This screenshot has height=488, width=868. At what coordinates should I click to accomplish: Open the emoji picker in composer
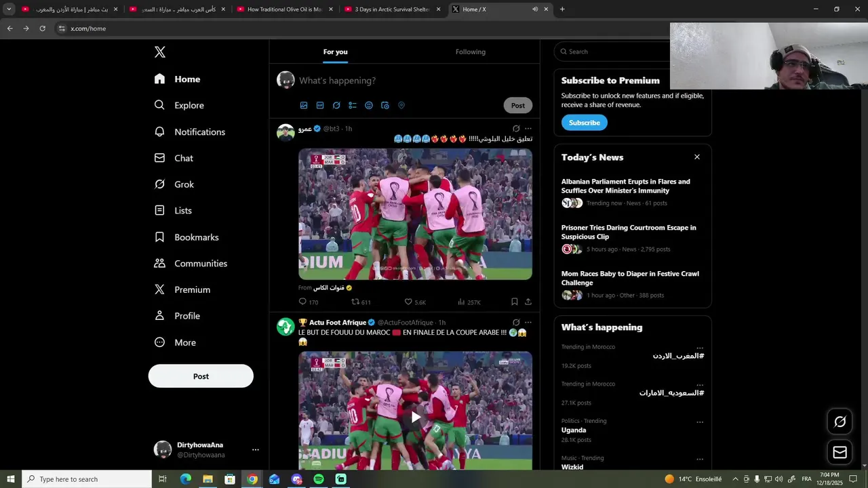click(x=369, y=106)
